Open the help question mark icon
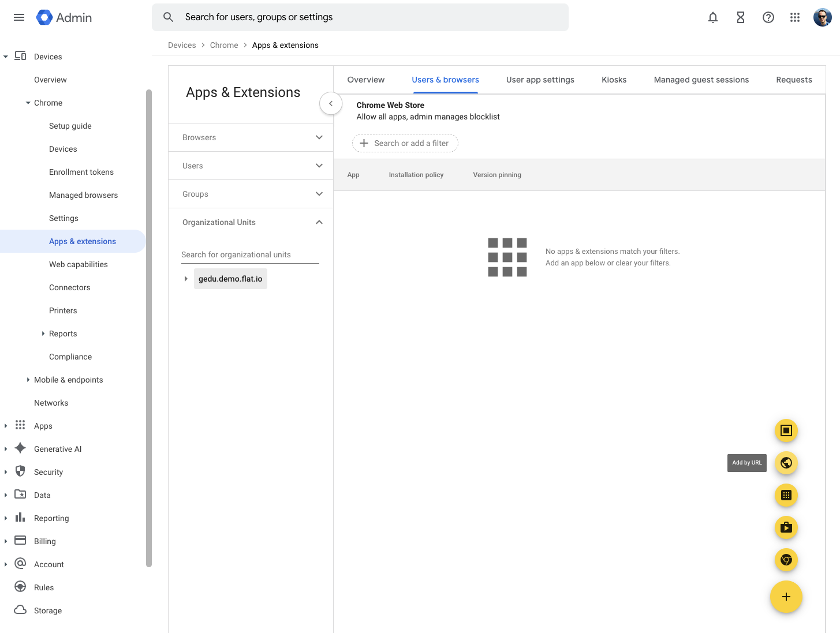This screenshot has width=840, height=633. tap(768, 17)
